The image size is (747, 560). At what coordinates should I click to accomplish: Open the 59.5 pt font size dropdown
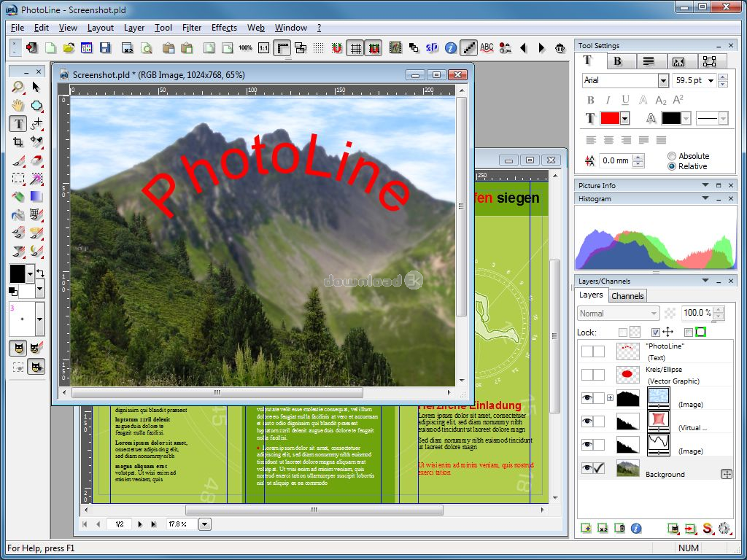(x=711, y=80)
